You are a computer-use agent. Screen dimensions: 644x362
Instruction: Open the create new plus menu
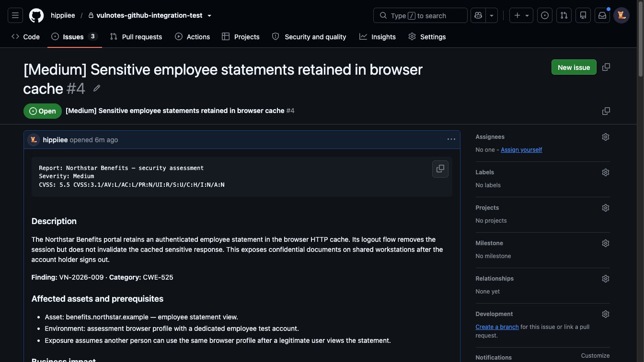click(x=521, y=15)
